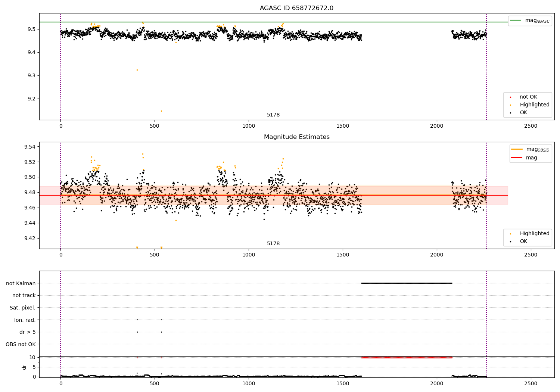Click the 9.44 y-axis tick label
This screenshot has width=560, height=392.
30,223
